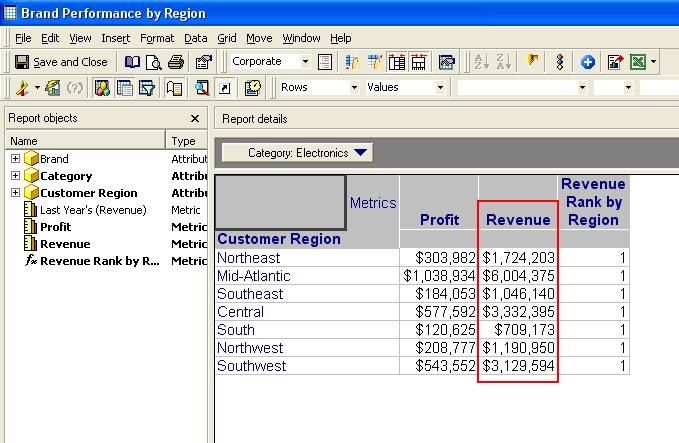Open the Data menu
The width and height of the screenshot is (679, 443).
(x=196, y=38)
